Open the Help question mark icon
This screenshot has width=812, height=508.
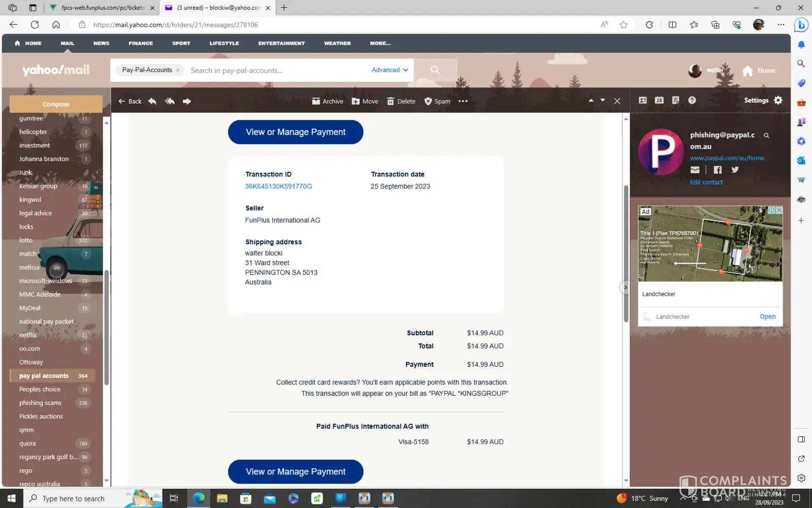click(x=692, y=100)
